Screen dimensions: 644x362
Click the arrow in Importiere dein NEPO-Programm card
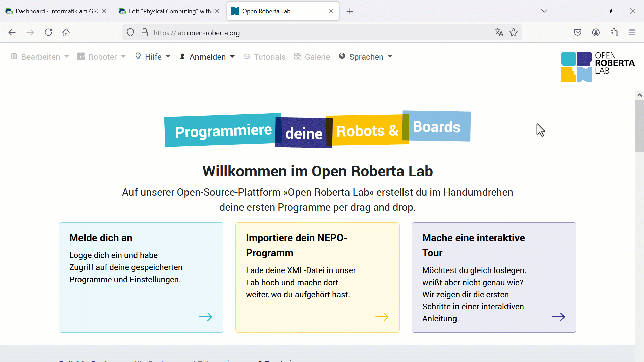click(382, 317)
